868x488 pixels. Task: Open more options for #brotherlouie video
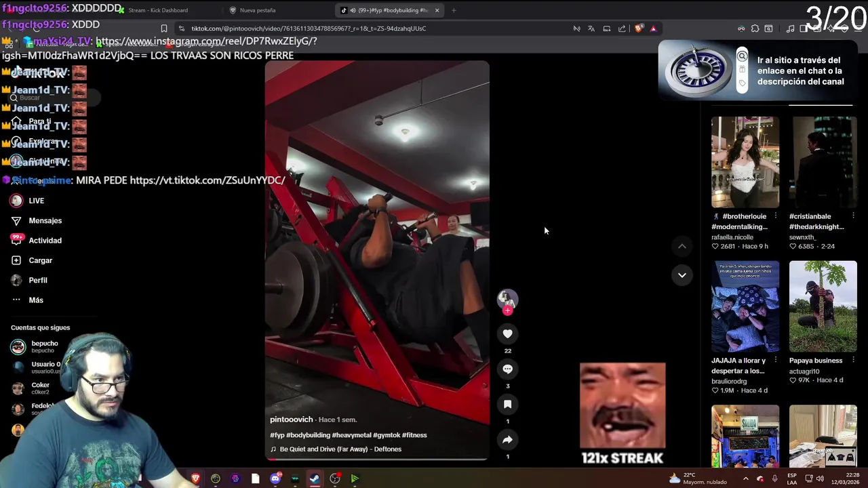776,216
